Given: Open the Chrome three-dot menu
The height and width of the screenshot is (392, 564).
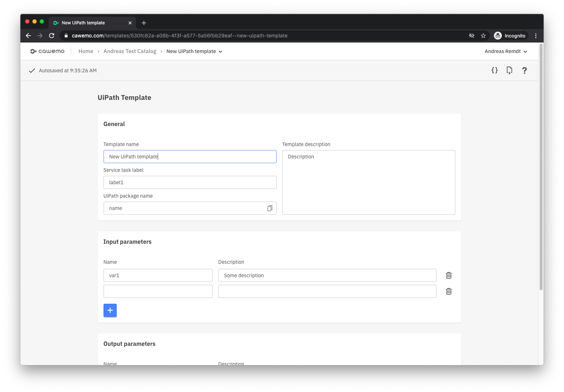Looking at the screenshot, I should [536, 35].
